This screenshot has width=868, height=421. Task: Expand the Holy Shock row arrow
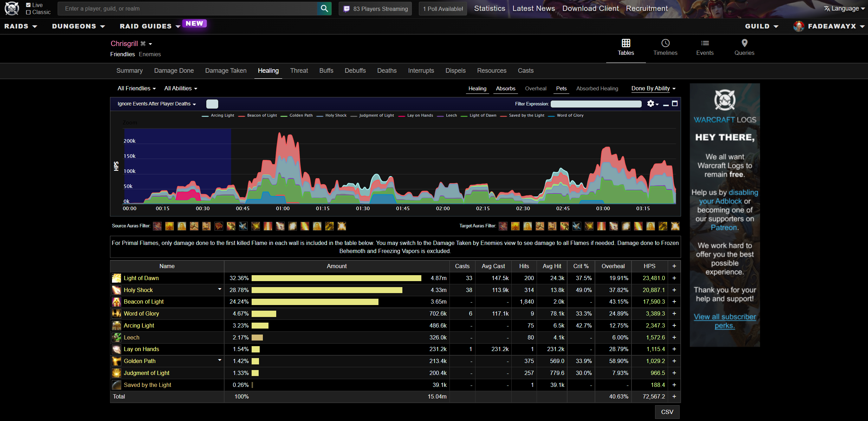point(220,289)
